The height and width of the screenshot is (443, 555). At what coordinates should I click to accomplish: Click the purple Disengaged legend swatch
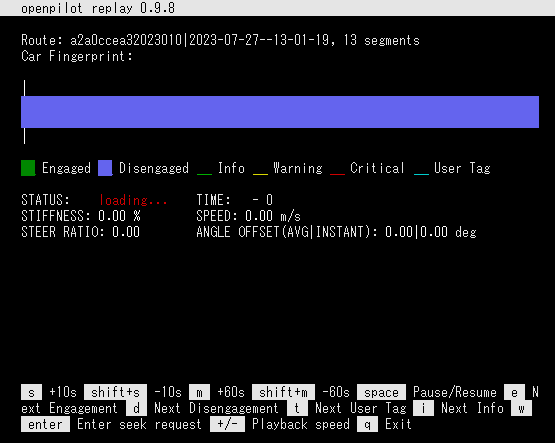click(105, 168)
